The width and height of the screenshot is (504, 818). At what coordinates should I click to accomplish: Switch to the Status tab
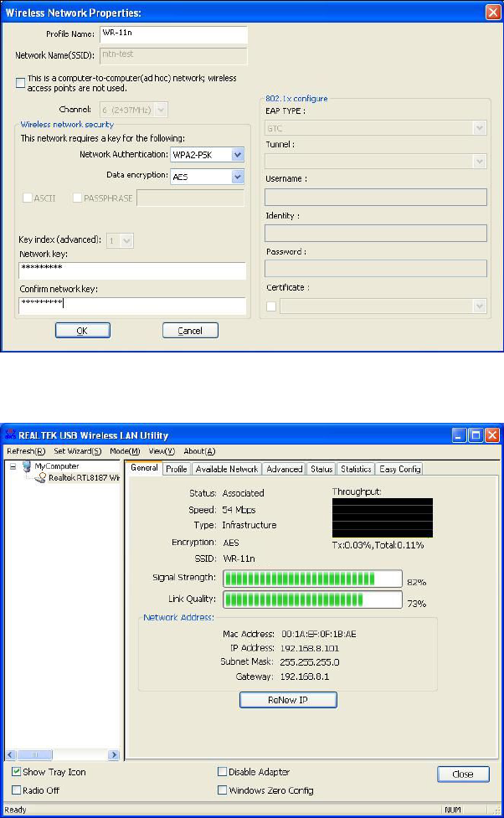point(321,469)
